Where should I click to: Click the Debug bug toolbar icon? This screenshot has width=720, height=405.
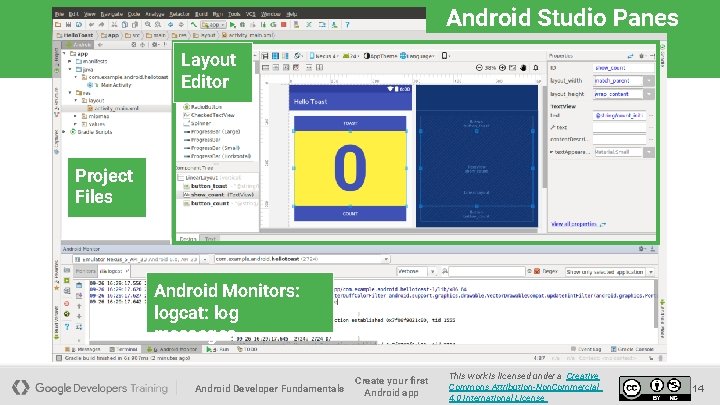click(242, 25)
